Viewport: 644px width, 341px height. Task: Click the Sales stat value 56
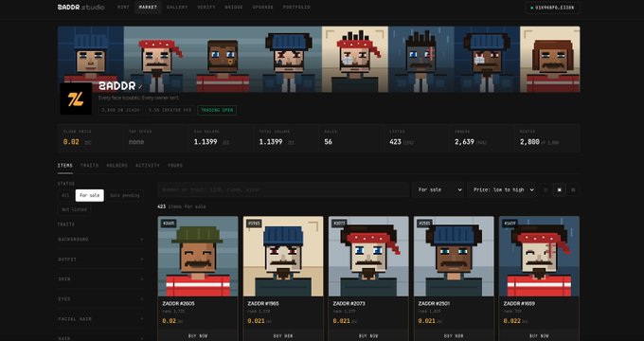click(x=329, y=142)
